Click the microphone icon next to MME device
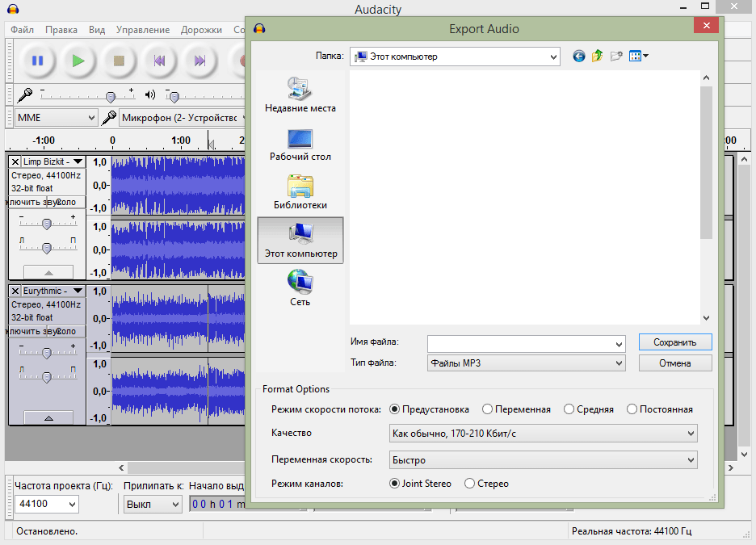 [x=109, y=118]
